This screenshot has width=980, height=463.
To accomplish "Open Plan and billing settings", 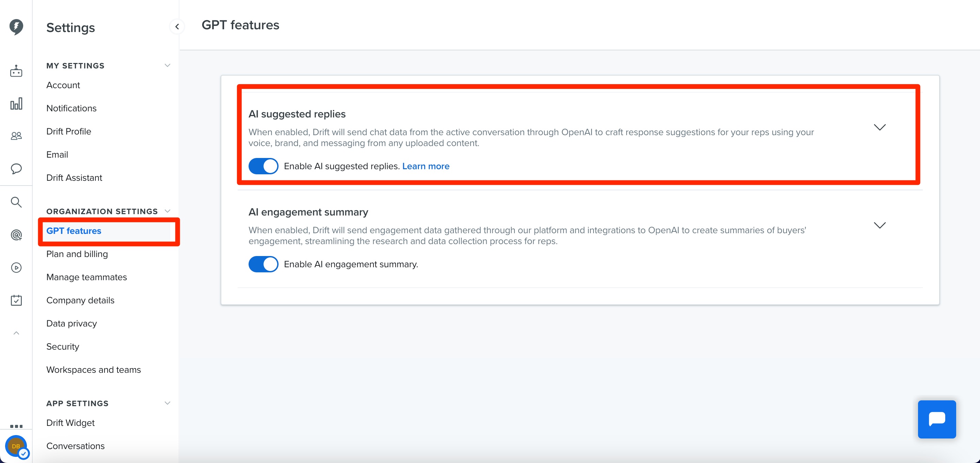I will point(77,254).
